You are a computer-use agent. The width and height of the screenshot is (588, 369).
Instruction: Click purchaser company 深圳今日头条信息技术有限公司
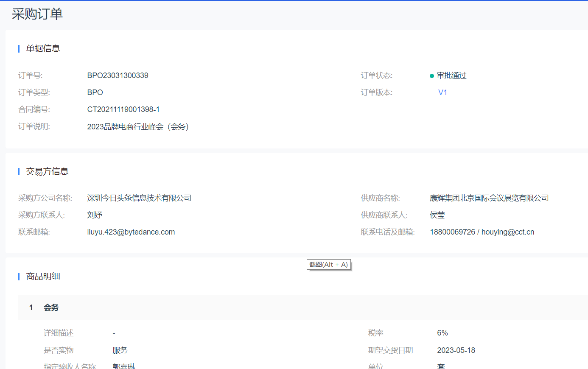point(139,198)
